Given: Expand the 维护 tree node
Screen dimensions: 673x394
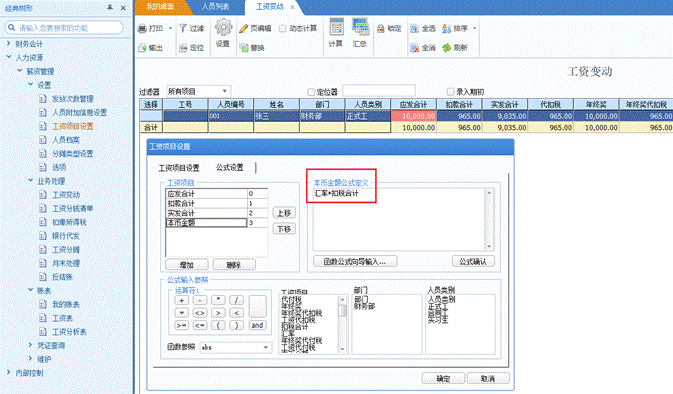Looking at the screenshot, I should 30,358.
